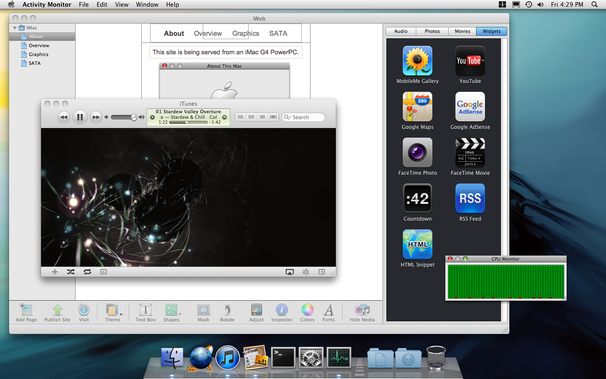Select the MobileMe Gallery widget

point(417,65)
